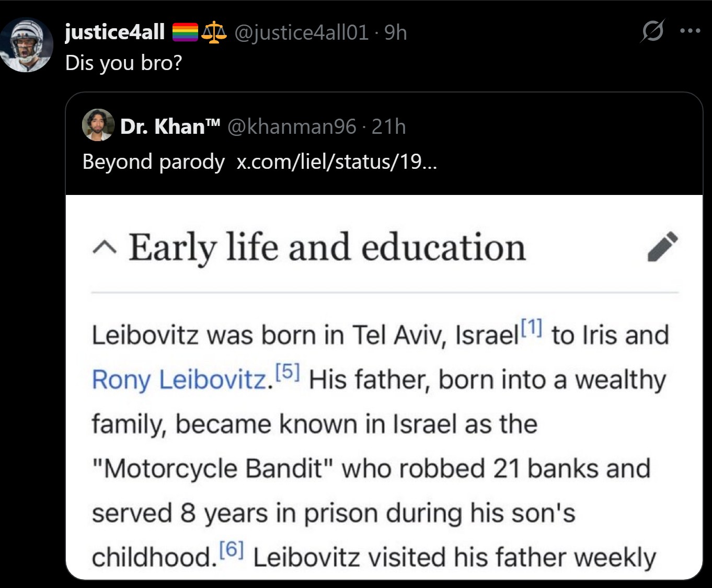Click Dr. Khan's small profile avatar
The image size is (712, 588).
click(98, 125)
